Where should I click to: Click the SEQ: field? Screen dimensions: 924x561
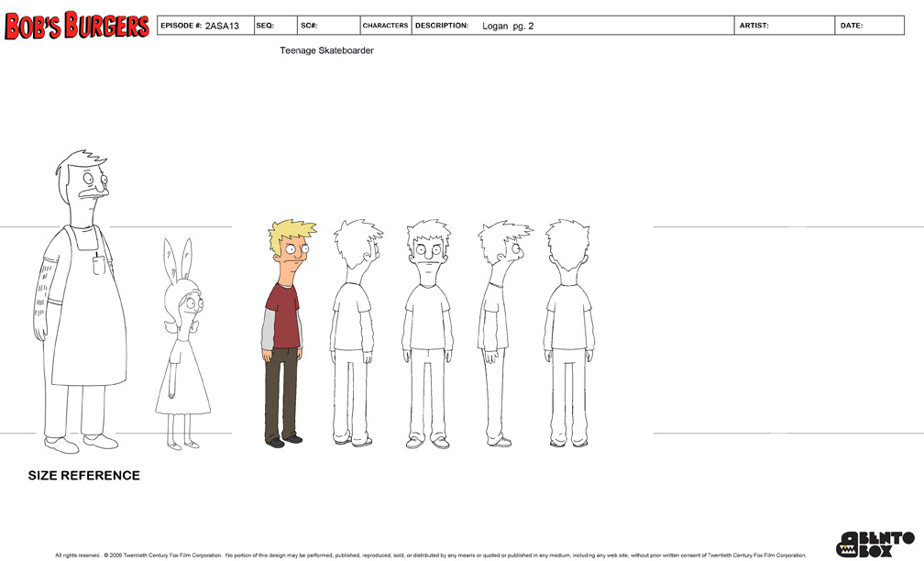[x=276, y=26]
